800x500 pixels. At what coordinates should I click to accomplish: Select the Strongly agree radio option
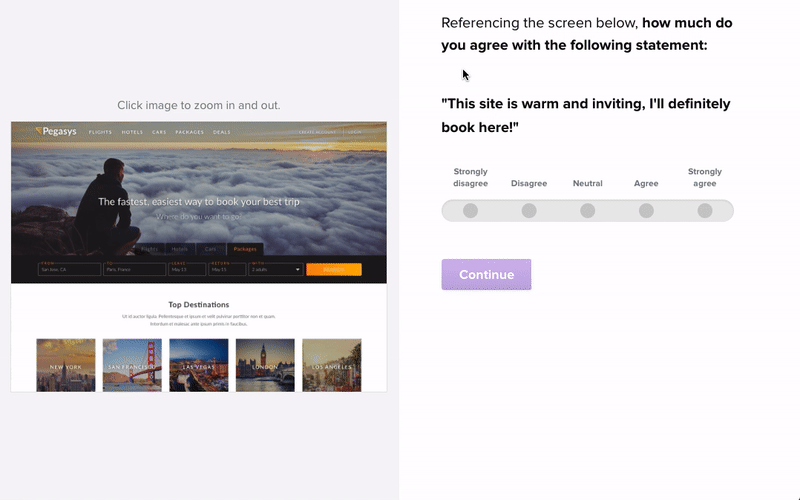click(x=705, y=211)
